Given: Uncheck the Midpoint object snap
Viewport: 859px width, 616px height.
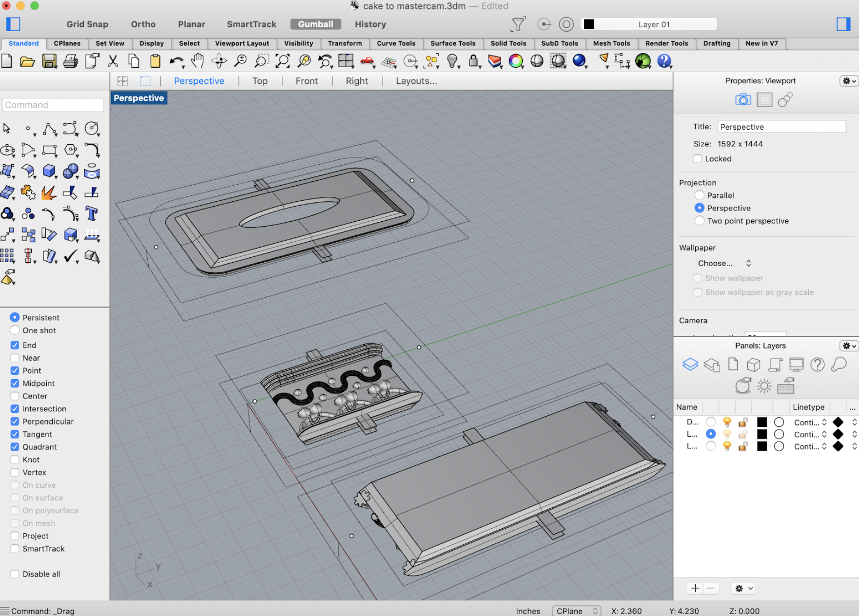Looking at the screenshot, I should click(x=15, y=384).
